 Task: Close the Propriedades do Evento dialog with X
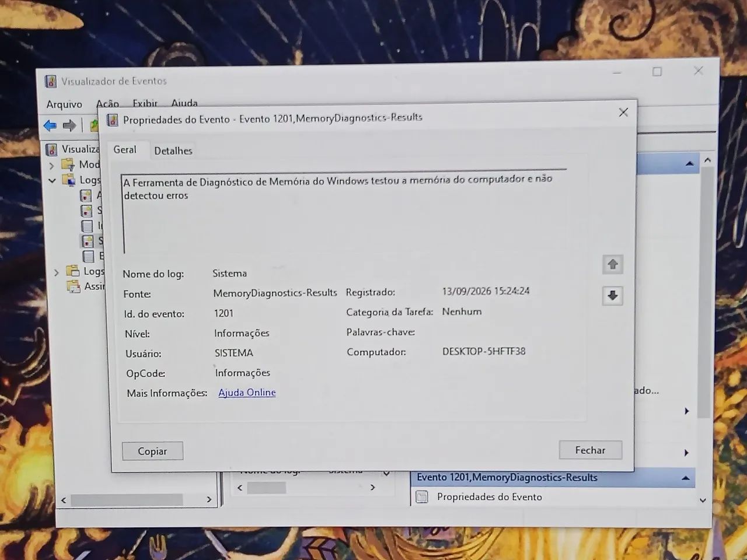click(x=623, y=112)
